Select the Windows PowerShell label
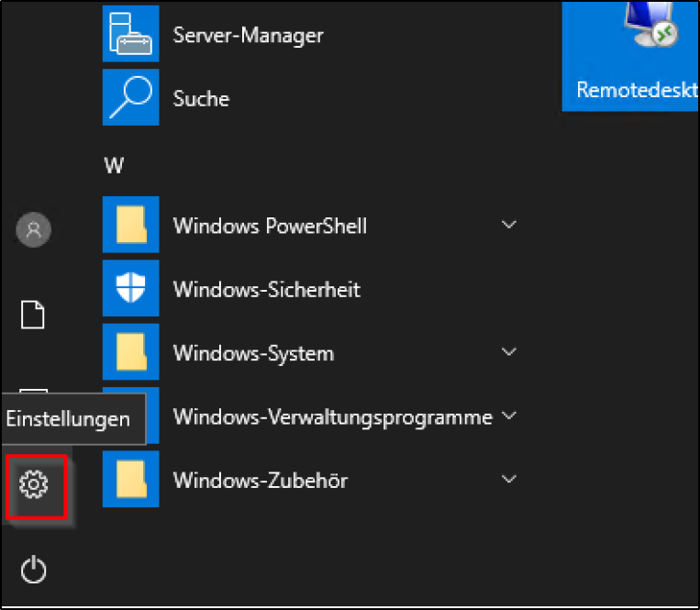This screenshot has height=610, width=700. 270,226
